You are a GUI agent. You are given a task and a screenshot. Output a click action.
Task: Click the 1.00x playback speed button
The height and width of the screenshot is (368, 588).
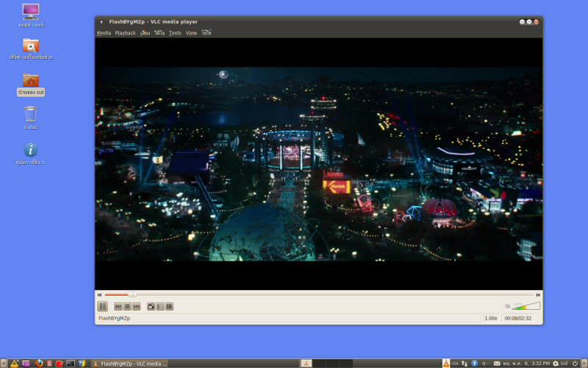pos(491,318)
